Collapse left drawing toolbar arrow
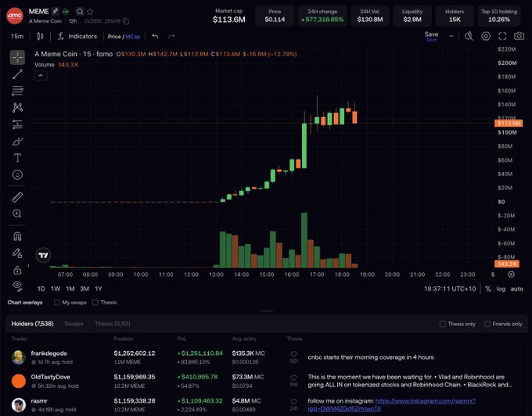This screenshot has width=532, height=416. point(28,266)
